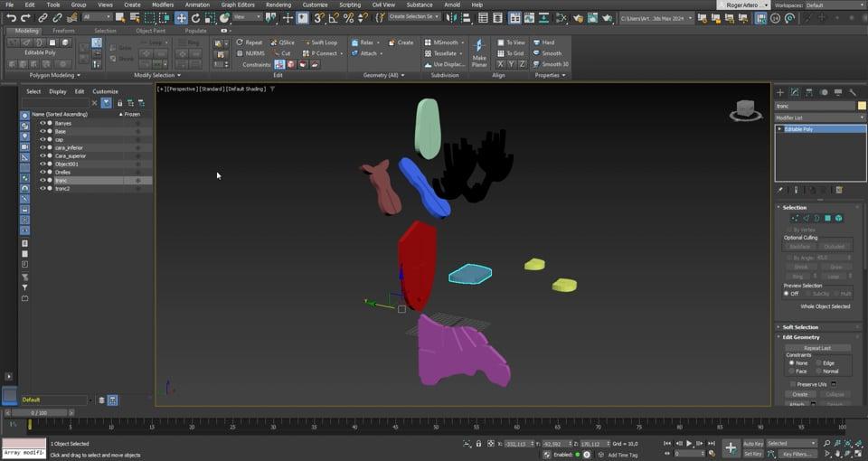Screen dimensions: 868x461
Task: Select Polygon sub-object level in Selection rollout
Action: pos(827,218)
